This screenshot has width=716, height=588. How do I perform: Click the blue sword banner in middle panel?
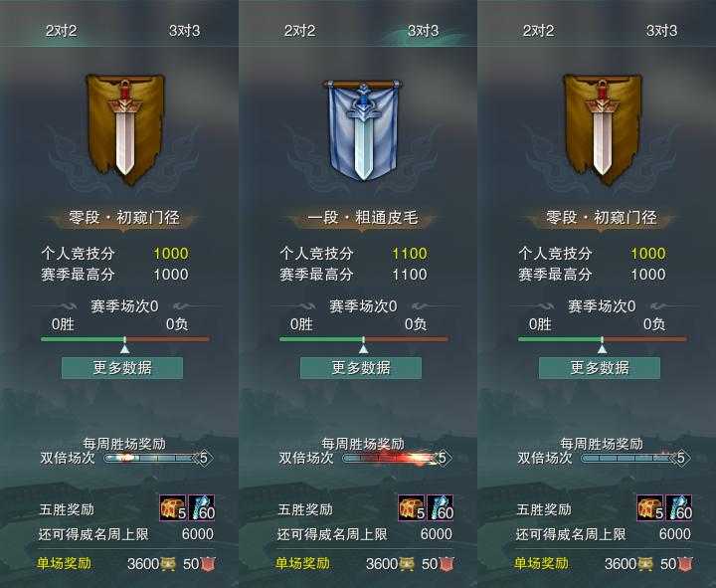click(x=363, y=129)
